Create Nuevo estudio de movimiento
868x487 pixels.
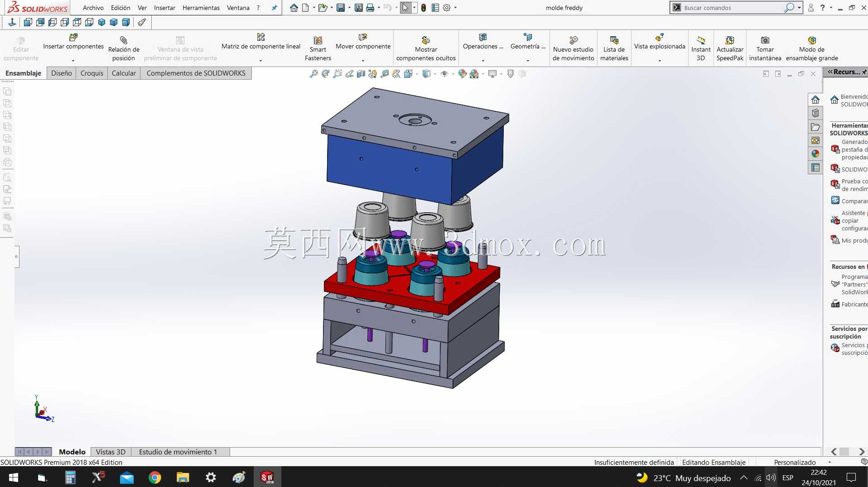[573, 48]
